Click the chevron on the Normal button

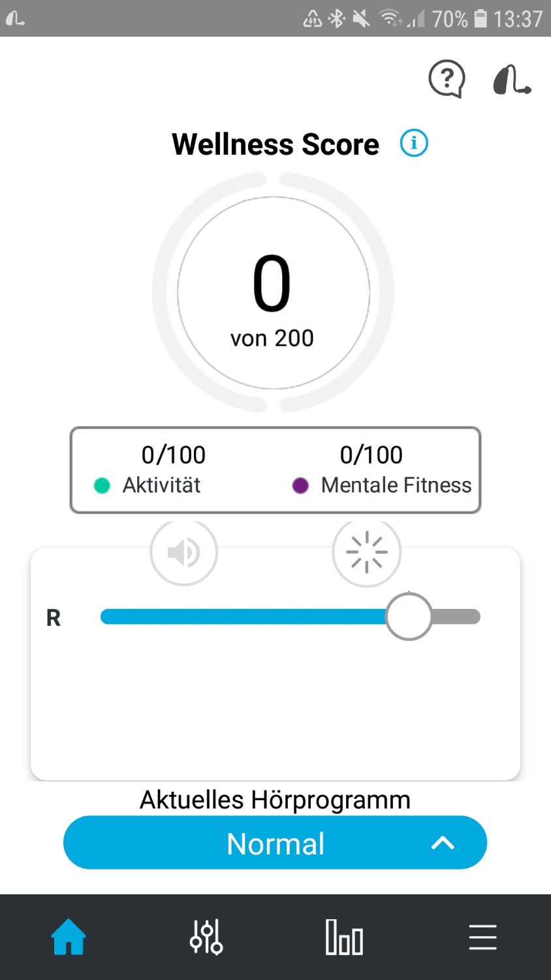pyautogui.click(x=443, y=843)
